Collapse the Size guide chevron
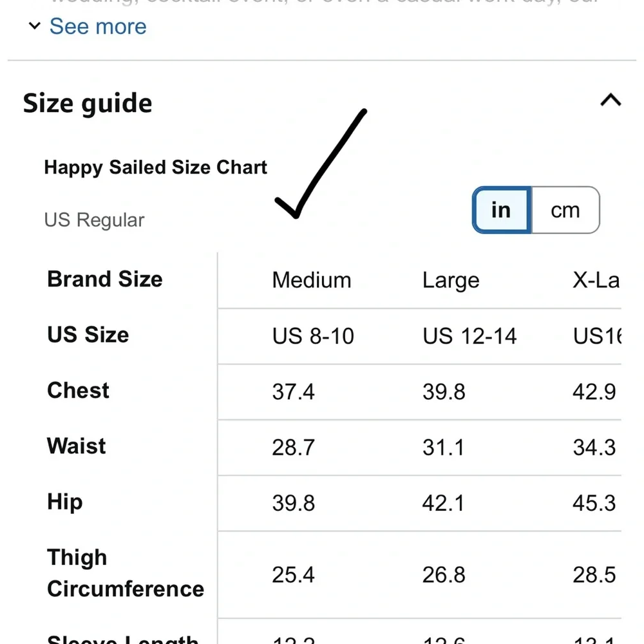Viewport: 644px width, 644px height. click(611, 100)
